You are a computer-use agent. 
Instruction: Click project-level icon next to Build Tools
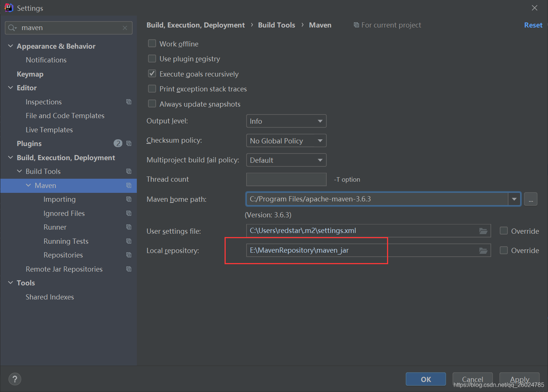129,171
